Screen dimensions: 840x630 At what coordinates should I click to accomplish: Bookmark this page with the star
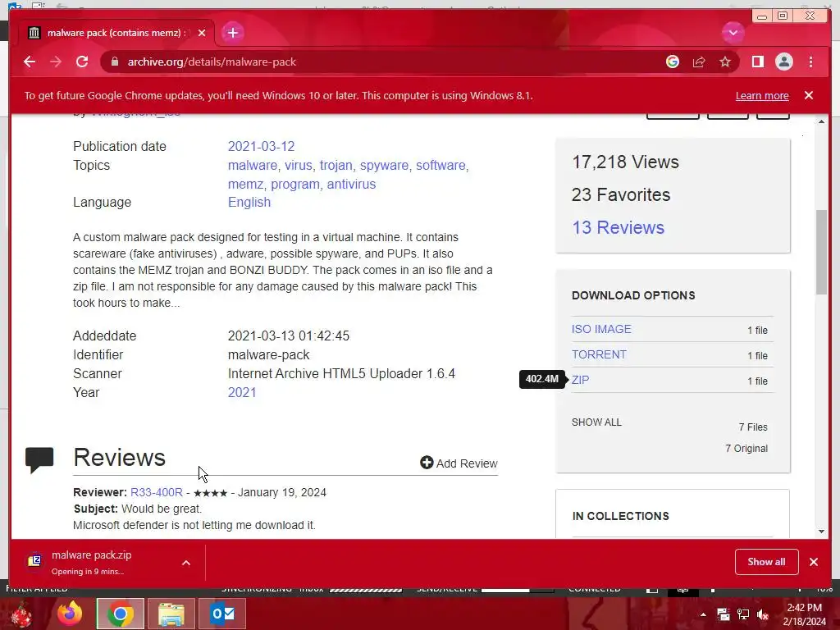tap(725, 62)
